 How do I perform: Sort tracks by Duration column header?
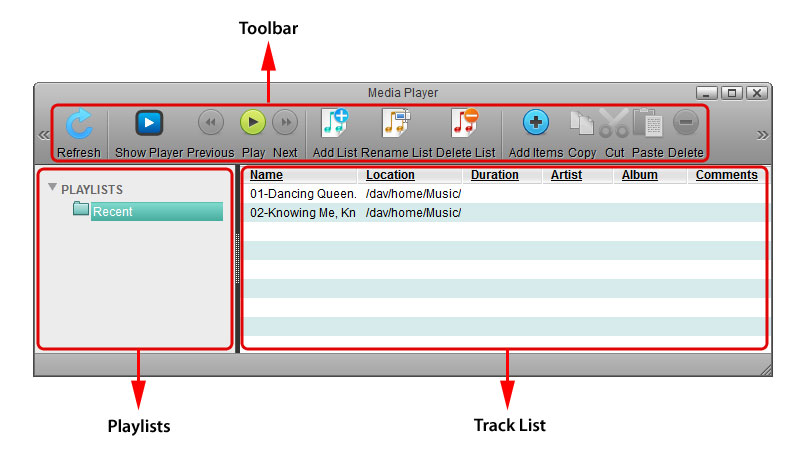click(494, 175)
